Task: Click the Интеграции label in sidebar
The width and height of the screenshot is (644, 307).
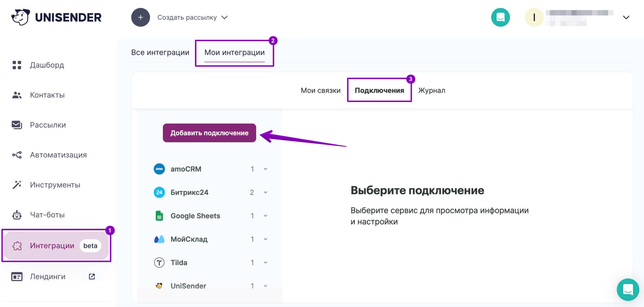Action: click(x=52, y=246)
